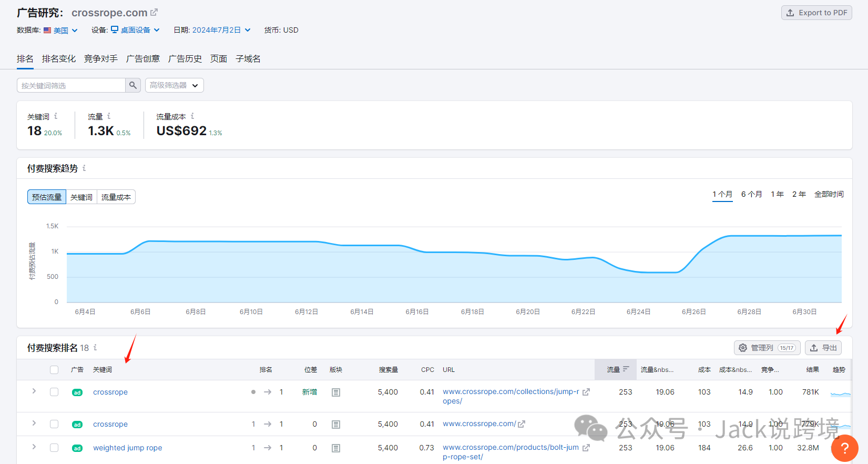The image size is (868, 464).
Task: Open SERP block icon for jump-ropes crossrope row
Action: click(x=336, y=392)
